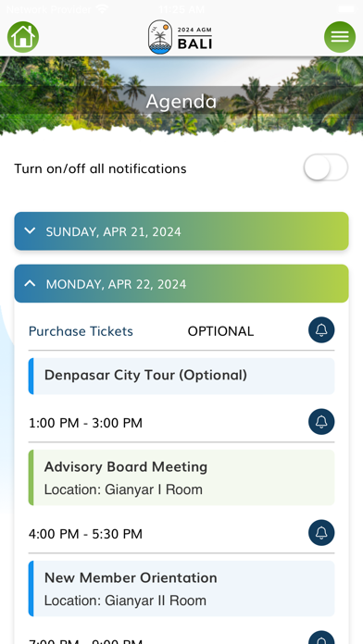This screenshot has height=644, width=363.
Task: Open the Purchase Tickets link
Action: tap(81, 331)
